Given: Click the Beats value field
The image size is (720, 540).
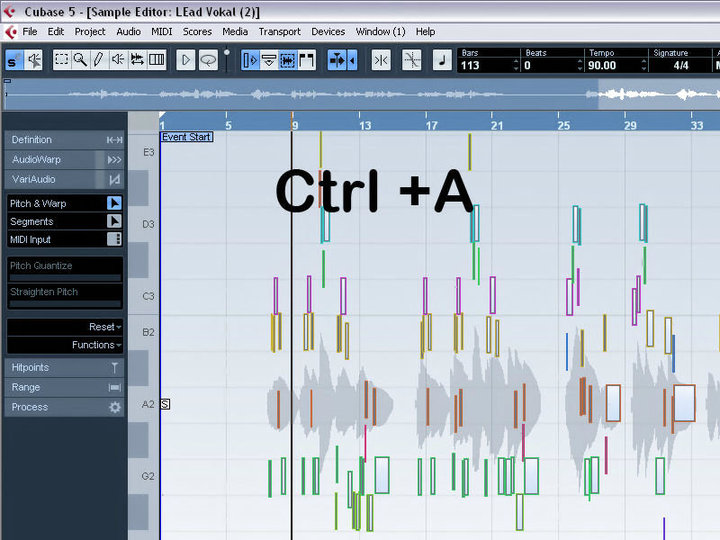Looking at the screenshot, I should 549,65.
